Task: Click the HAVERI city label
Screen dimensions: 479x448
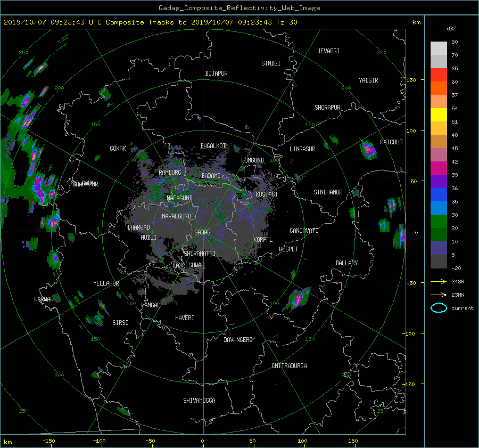Action: tap(185, 318)
